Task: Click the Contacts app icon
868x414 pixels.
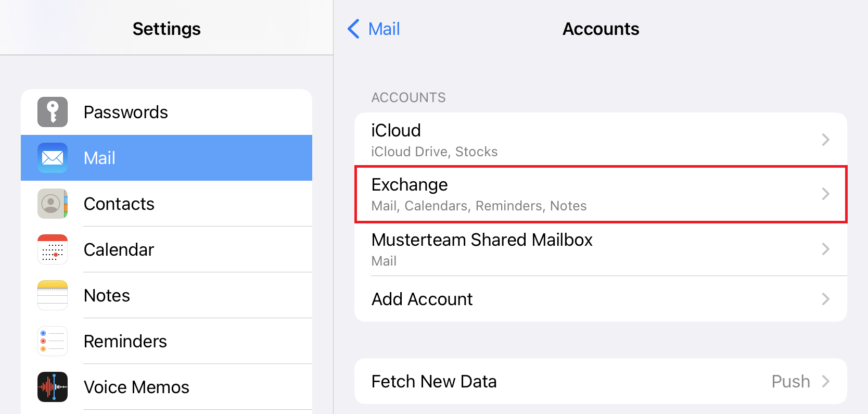Action: [53, 204]
